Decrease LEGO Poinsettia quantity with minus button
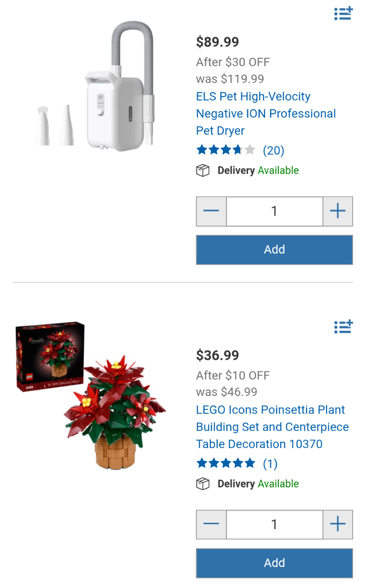This screenshot has width=366, height=588. 211,524
